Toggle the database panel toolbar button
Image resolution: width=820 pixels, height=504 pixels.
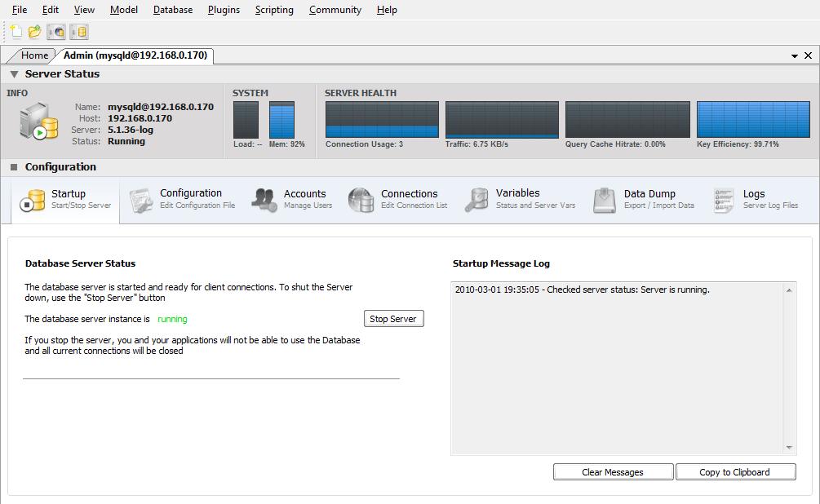tap(79, 32)
